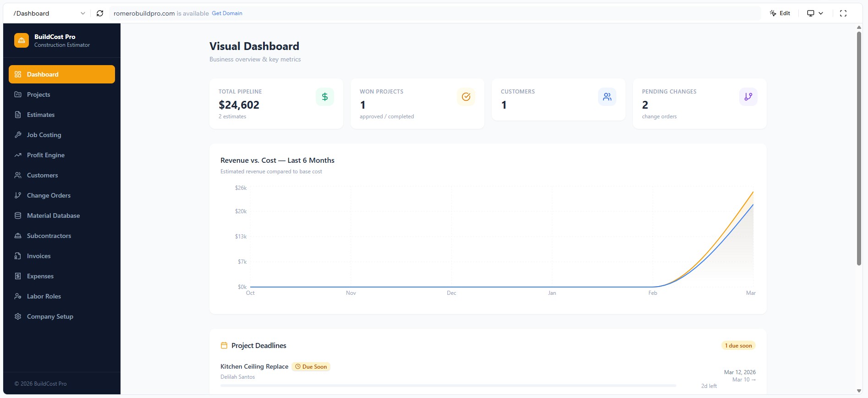868x398 pixels.
Task: Click the $26k label on chart axis
Action: point(241,188)
